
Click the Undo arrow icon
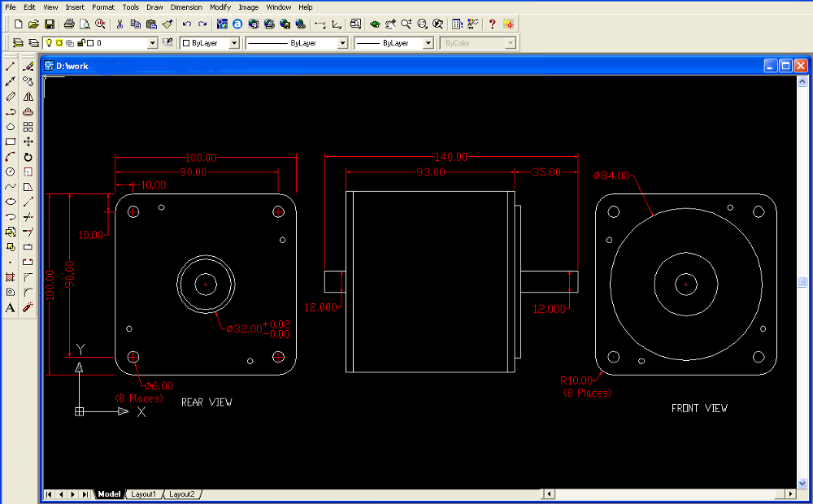[187, 24]
